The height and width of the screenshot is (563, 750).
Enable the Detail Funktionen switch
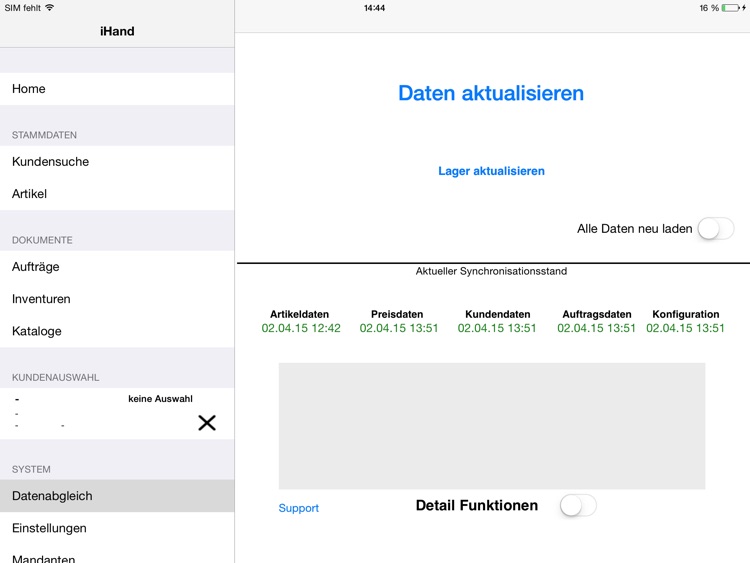click(x=578, y=506)
